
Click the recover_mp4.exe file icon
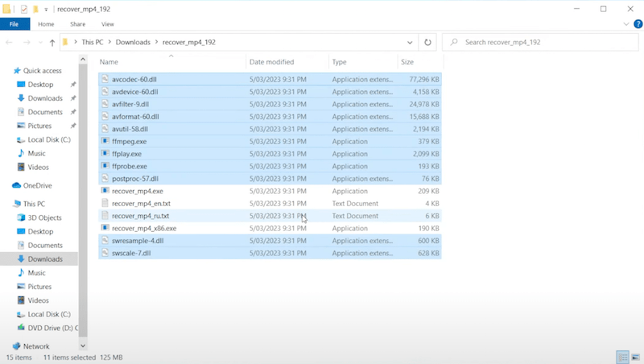point(105,191)
